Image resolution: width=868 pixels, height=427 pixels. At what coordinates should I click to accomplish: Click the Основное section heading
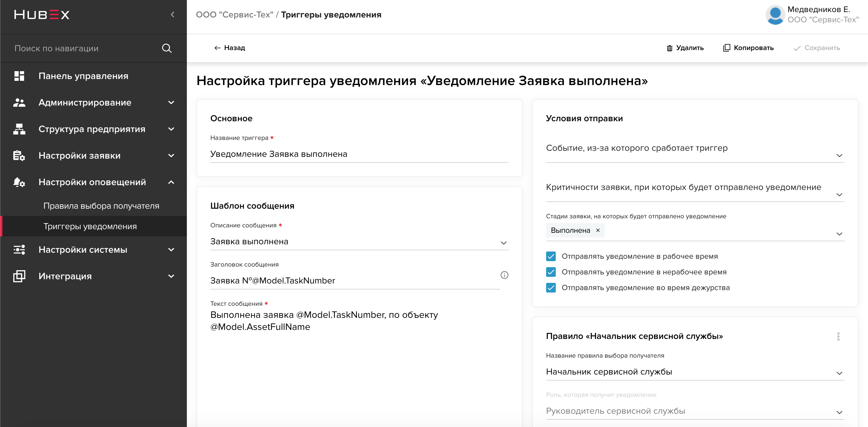(x=231, y=118)
